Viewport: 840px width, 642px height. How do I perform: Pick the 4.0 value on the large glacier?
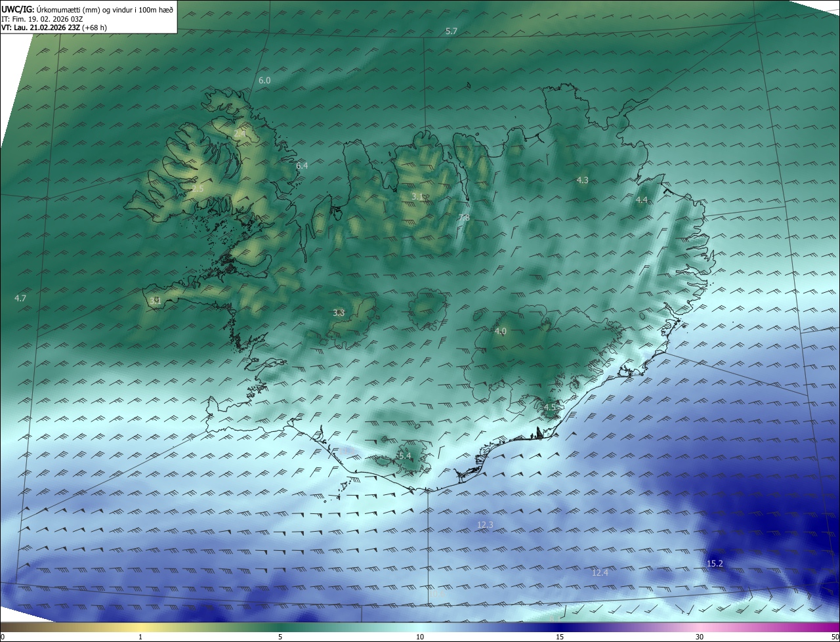[x=500, y=331]
